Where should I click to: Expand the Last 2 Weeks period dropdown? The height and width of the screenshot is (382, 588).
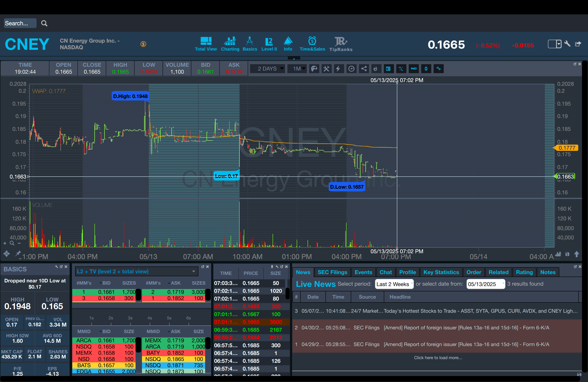point(394,284)
